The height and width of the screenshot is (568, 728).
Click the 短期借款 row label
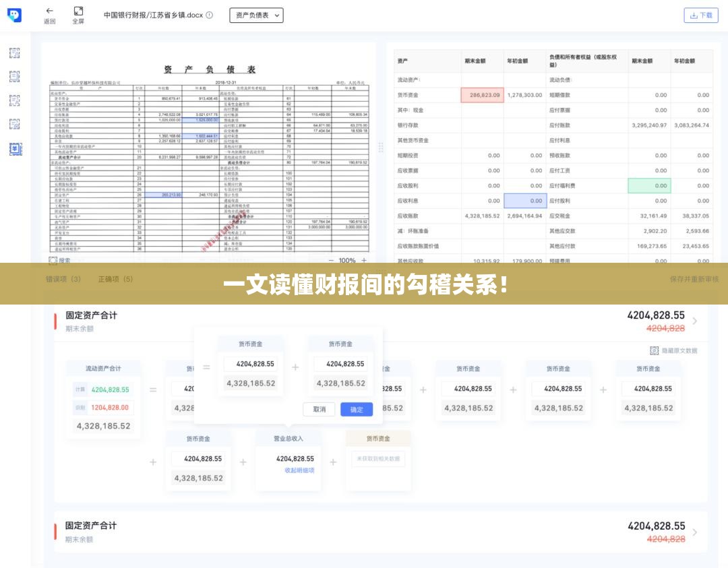pyautogui.click(x=559, y=95)
